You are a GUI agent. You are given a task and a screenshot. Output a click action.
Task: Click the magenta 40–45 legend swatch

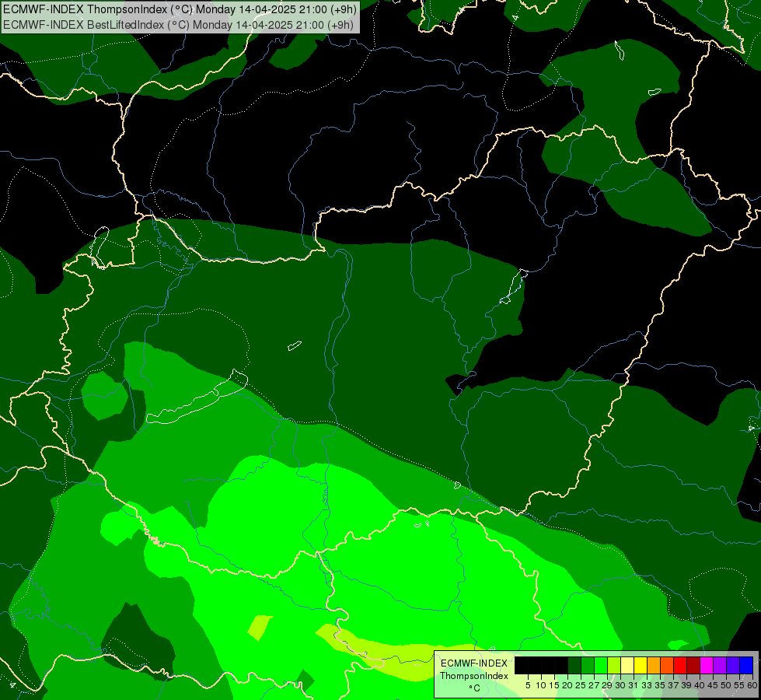tap(706, 666)
